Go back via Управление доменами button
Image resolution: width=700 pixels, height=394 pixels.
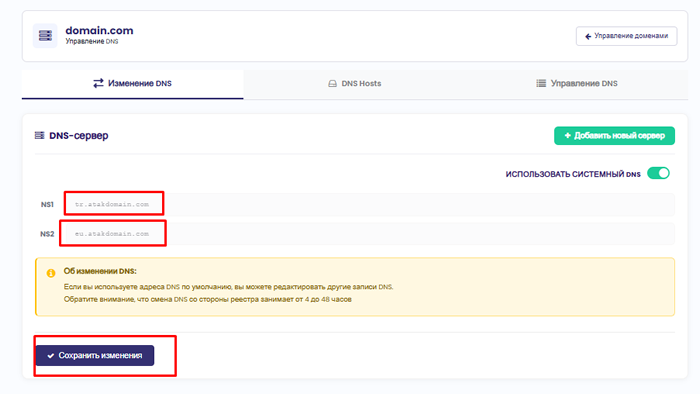[x=626, y=36]
